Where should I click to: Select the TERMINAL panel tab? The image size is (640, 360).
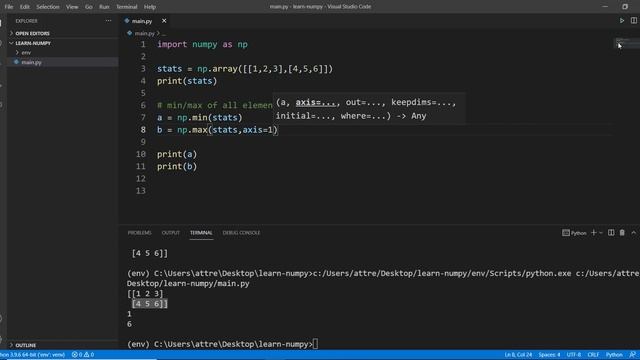point(201,233)
